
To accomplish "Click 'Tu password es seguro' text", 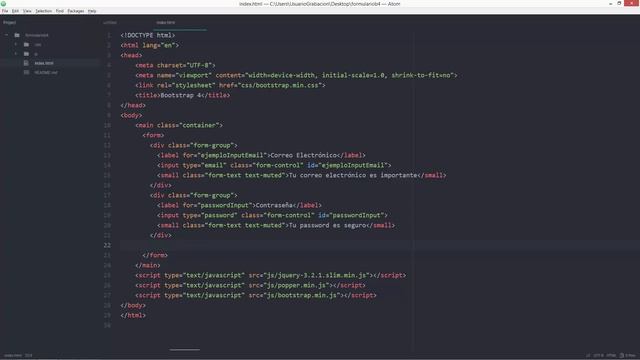I will (x=327, y=225).
